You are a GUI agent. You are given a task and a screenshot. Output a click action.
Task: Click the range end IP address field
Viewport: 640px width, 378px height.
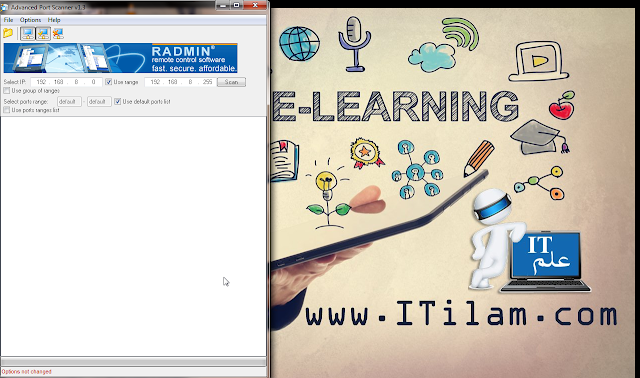coord(180,82)
